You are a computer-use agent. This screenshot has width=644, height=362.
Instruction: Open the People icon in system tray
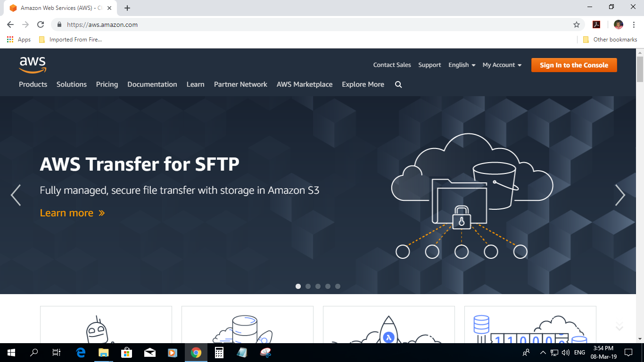pos(526,352)
